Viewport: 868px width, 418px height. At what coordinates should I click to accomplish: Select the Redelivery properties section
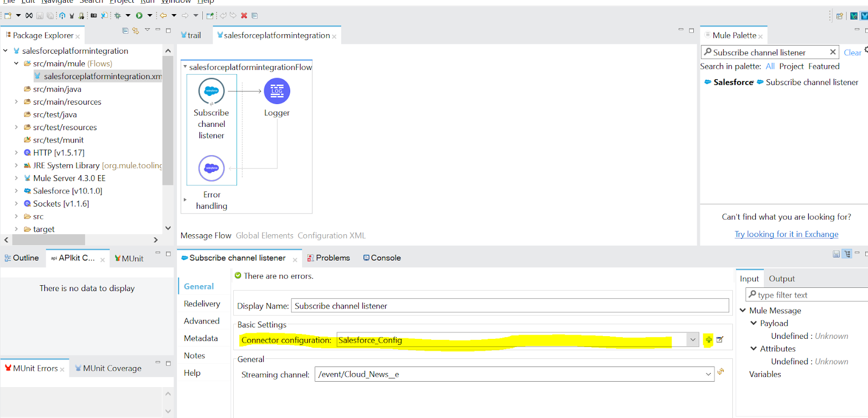[x=202, y=304]
